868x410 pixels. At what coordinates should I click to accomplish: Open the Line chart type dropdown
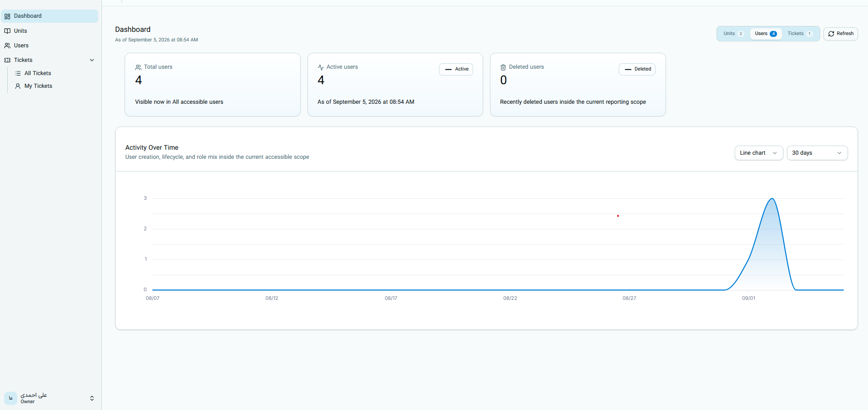[x=759, y=153]
